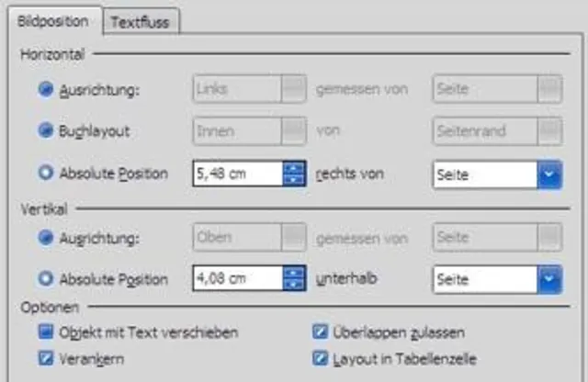Screen dimensions: 588x382
Task: Open the Seitenrand dropdown
Action: tap(549, 131)
